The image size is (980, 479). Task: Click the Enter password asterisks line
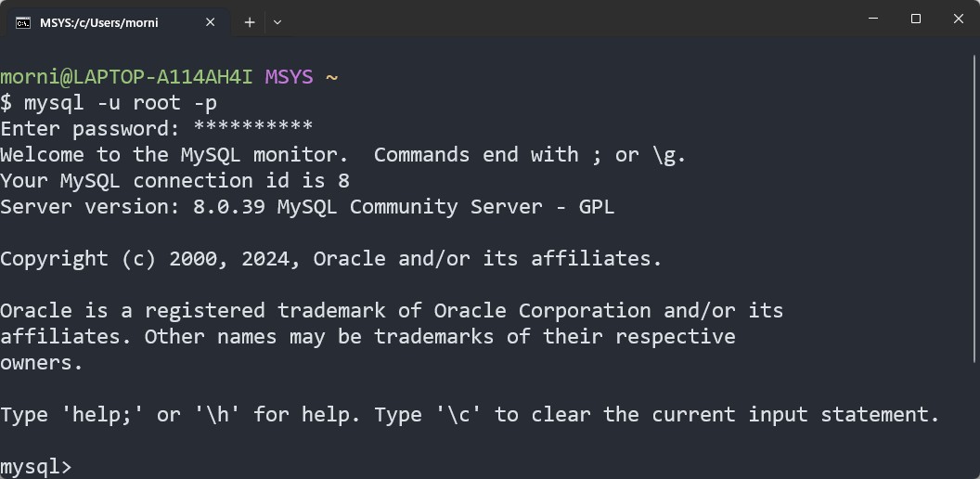[156, 128]
